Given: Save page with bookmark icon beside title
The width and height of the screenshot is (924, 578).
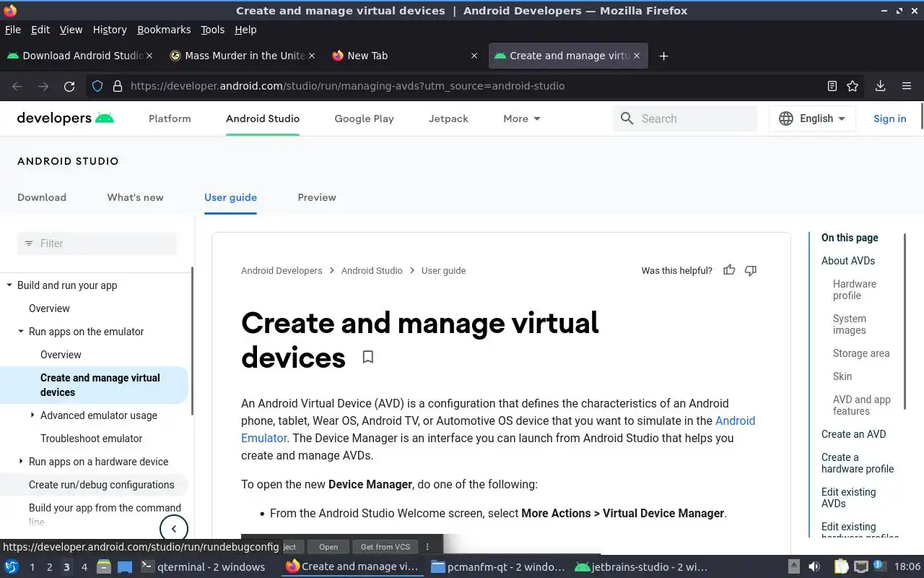Looking at the screenshot, I should 367,357.
